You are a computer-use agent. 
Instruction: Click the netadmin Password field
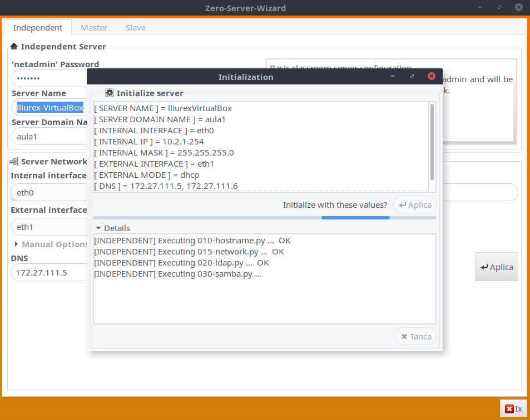49,78
